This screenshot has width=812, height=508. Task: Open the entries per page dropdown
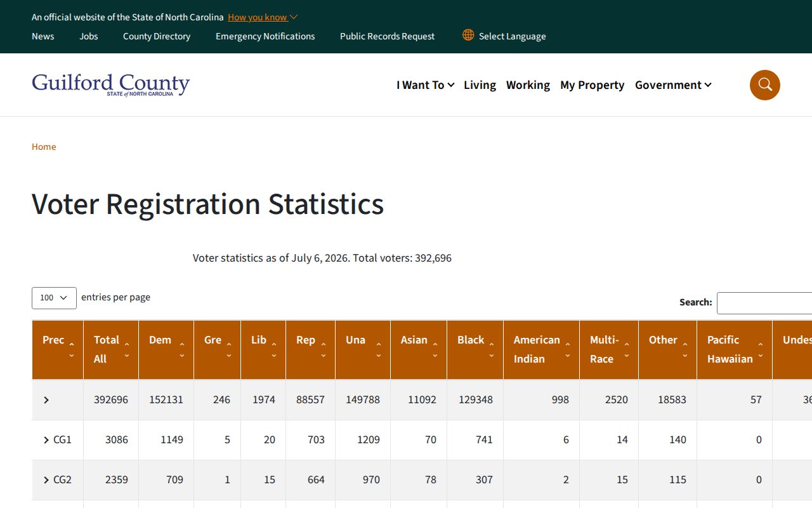click(54, 298)
